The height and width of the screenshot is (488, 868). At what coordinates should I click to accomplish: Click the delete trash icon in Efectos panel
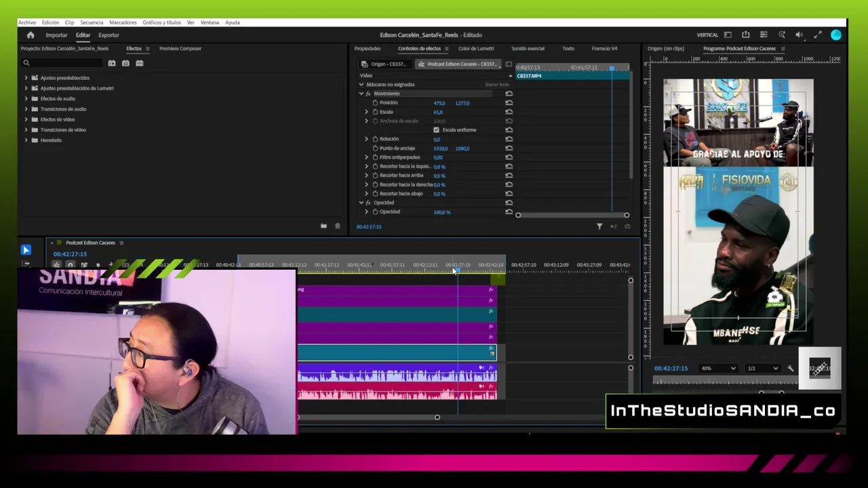coord(337,226)
